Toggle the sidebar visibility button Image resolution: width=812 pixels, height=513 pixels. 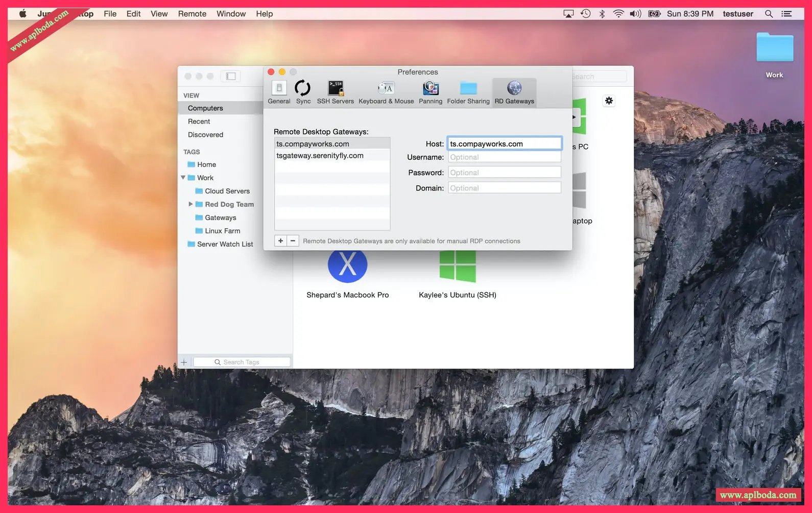point(231,76)
